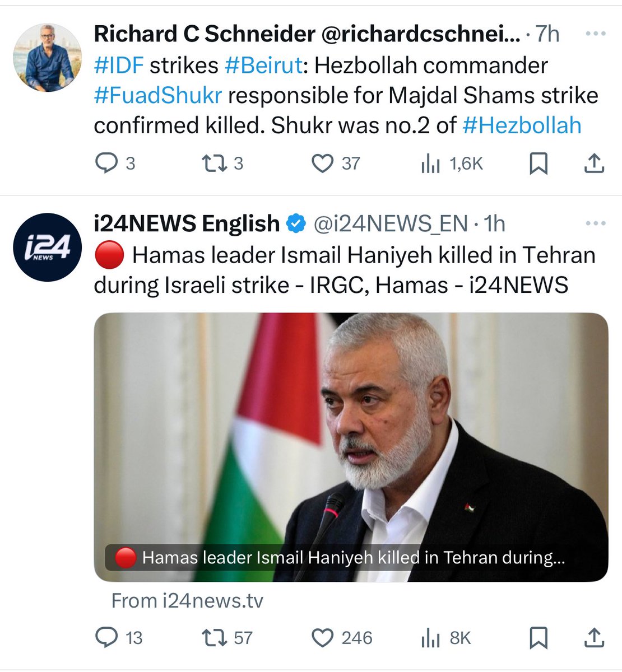
Task: Share the Richard C Schneider tweet
Action: 594,164
